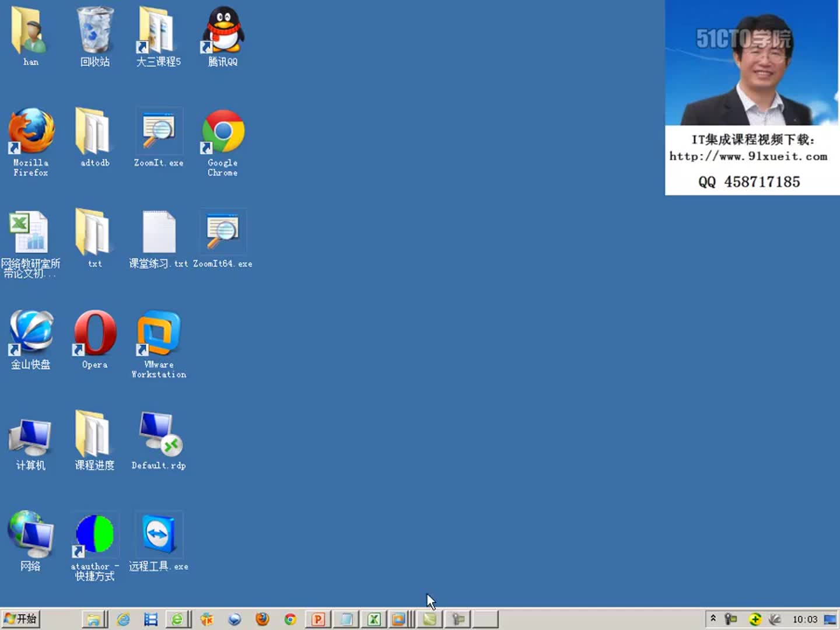Select the 网络教研室所带论文初 Excel file

[30, 243]
